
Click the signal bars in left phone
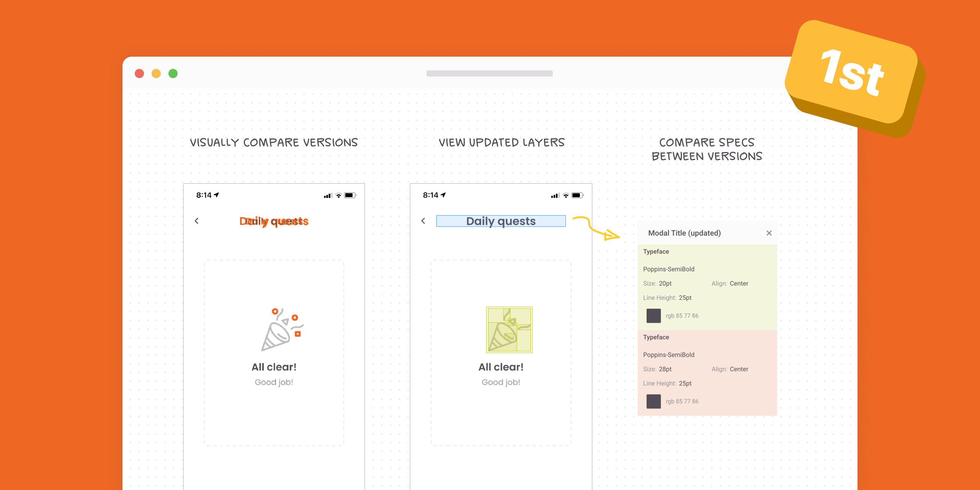[328, 196]
